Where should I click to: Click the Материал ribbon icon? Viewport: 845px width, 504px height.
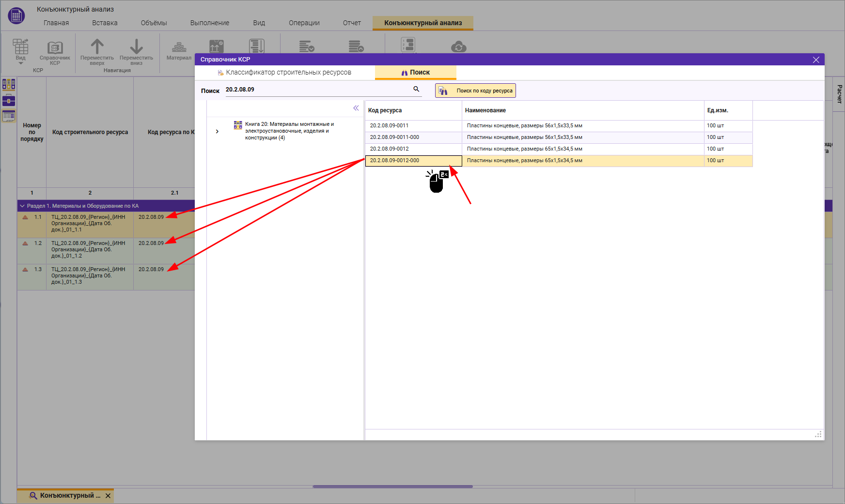[179, 47]
